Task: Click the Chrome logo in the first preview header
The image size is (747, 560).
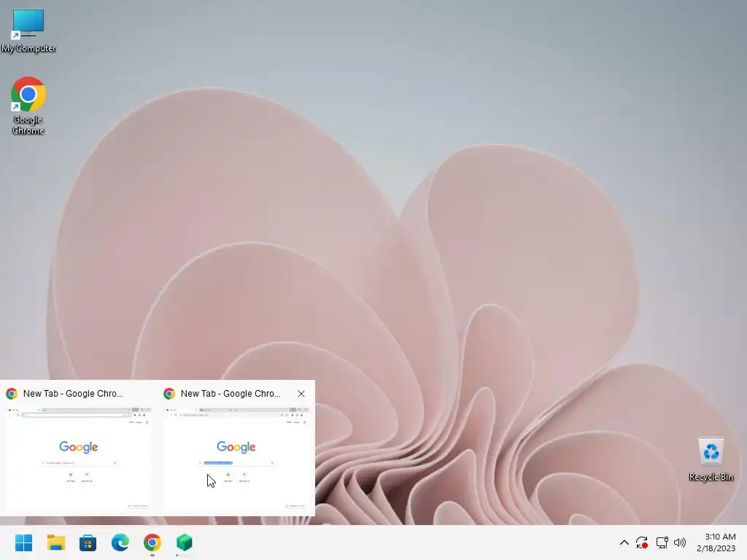Action: [x=12, y=394]
